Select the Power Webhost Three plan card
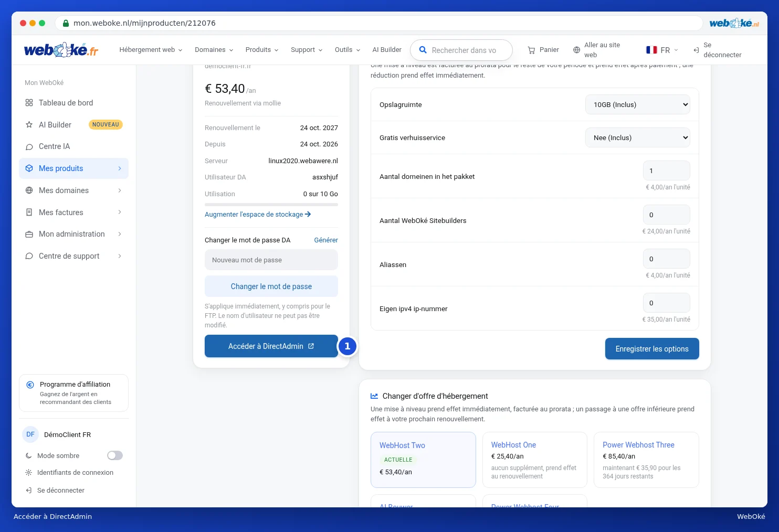Screen dimensions: 779x532 pyautogui.click(x=646, y=460)
